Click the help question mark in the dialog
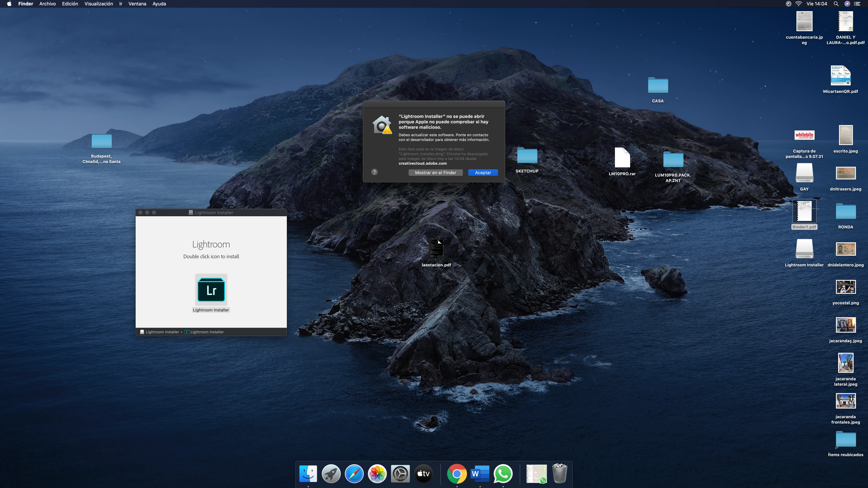Viewport: 868px width, 488px height. (374, 172)
